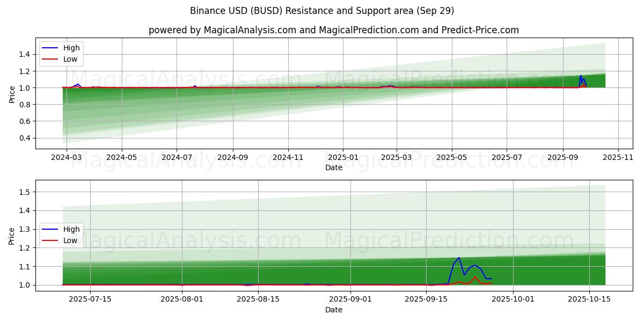Click the Price axis label of bottom chart

12,236
